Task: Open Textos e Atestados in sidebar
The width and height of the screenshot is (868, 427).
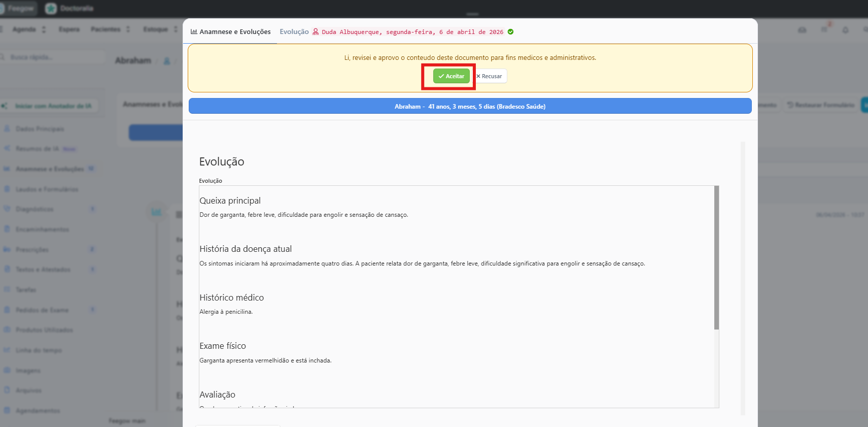Action: (x=43, y=270)
